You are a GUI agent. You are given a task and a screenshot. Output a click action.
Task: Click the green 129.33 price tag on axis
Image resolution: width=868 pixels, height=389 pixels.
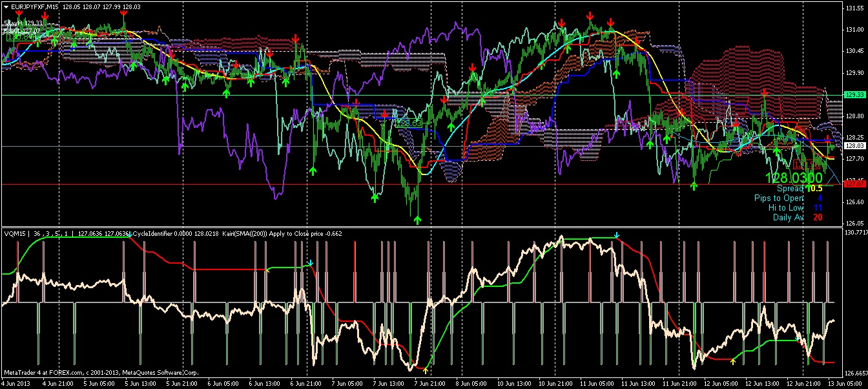(855, 95)
